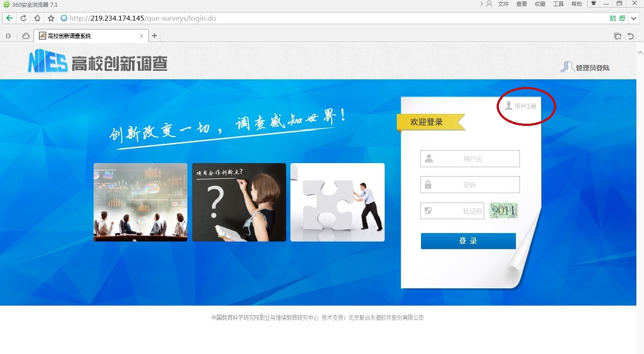Open the 文件 menu
The width and height of the screenshot is (644, 354).
[502, 4]
